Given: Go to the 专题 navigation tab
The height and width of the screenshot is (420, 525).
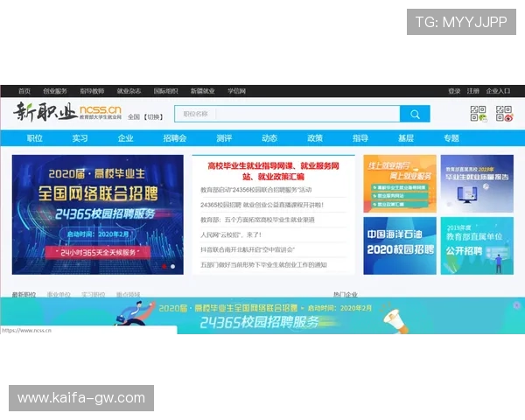Looking at the screenshot, I should tap(451, 138).
